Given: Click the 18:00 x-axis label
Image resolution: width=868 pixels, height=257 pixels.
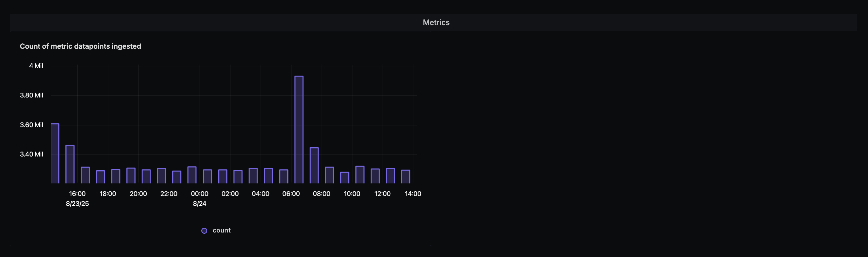Looking at the screenshot, I should [108, 194].
